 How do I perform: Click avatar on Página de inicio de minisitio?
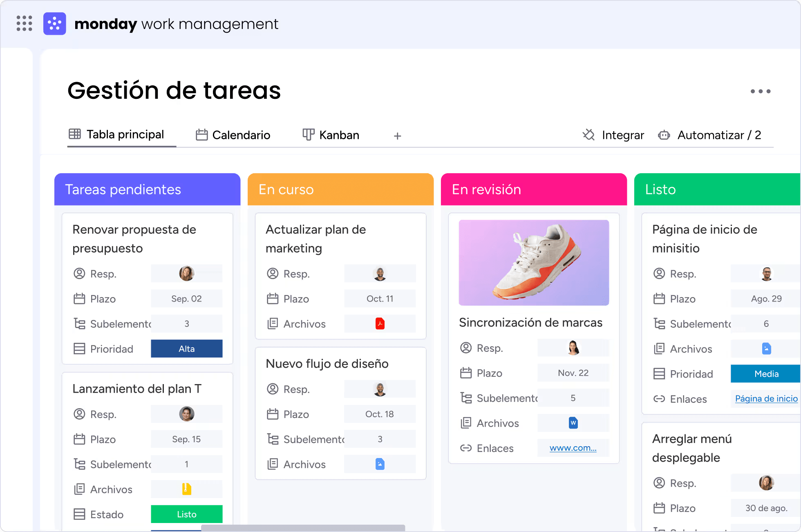(767, 273)
